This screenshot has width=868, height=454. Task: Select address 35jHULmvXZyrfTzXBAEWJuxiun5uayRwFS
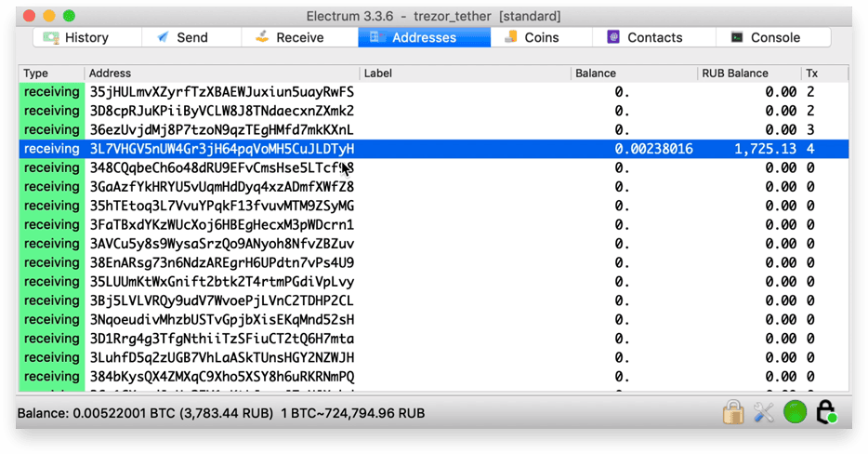(x=221, y=92)
